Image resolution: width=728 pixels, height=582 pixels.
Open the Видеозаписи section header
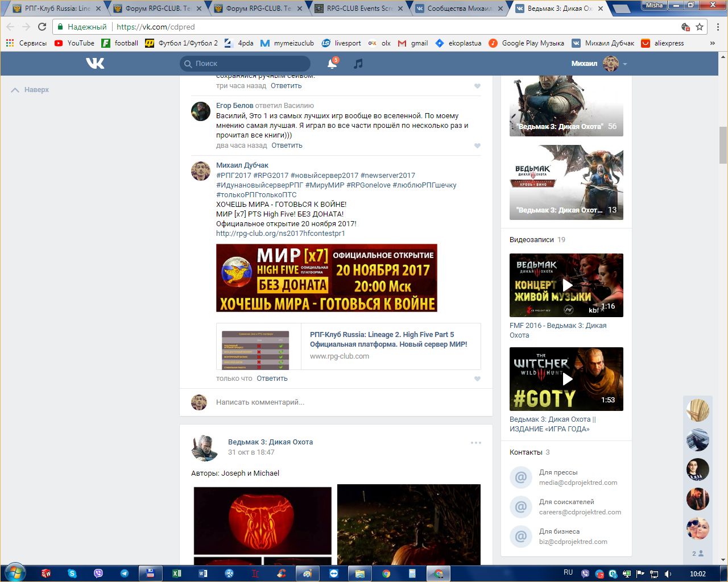coord(537,240)
